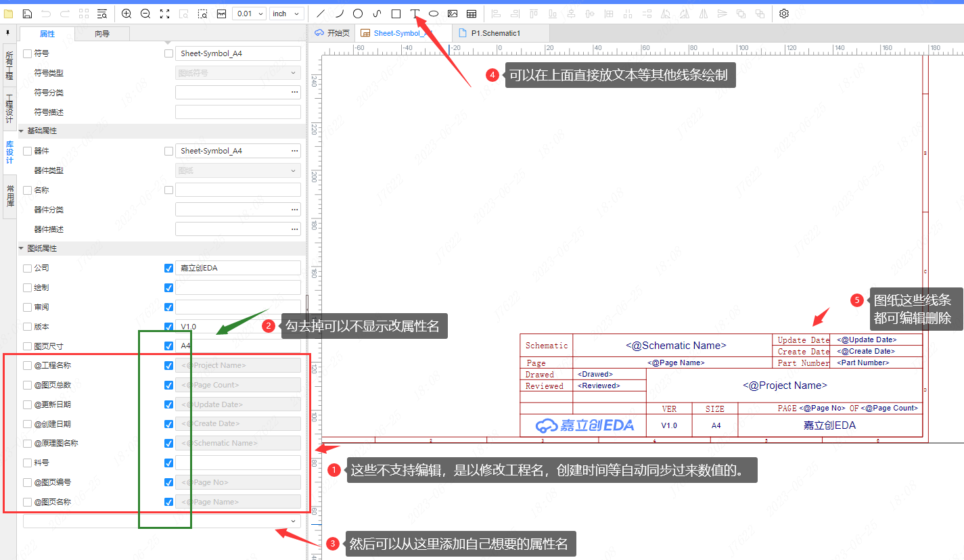Select the Rectangle drawing tool
Screen dimensions: 964x560
pyautogui.click(x=396, y=13)
